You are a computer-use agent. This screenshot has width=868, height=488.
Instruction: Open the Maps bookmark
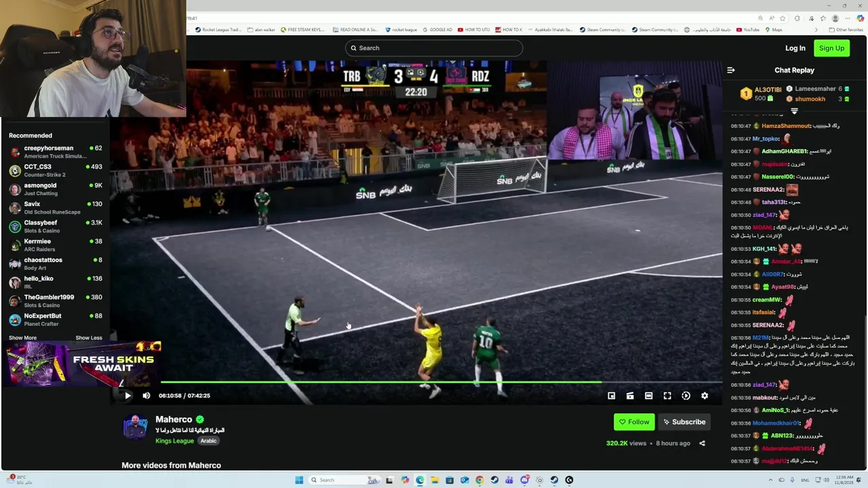[774, 30]
